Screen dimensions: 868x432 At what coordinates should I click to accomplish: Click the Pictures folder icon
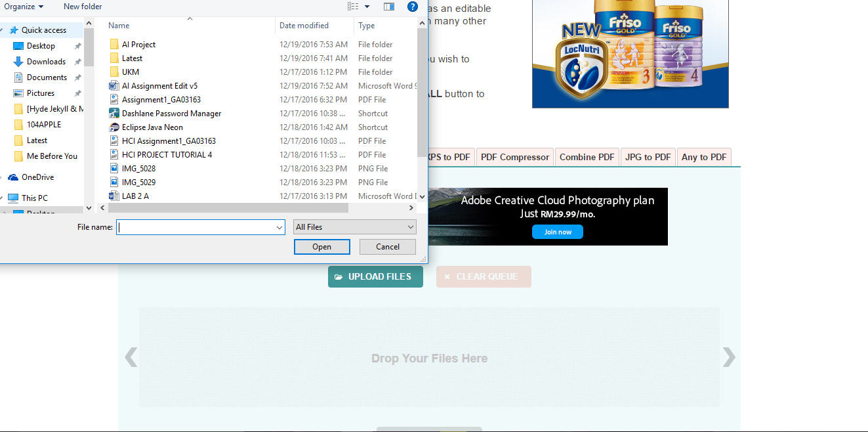pos(18,93)
